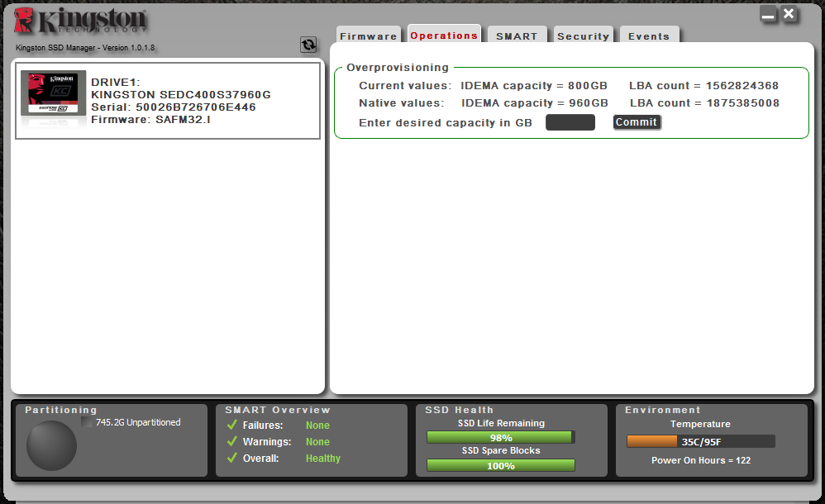The image size is (825, 504).
Task: Click the refresh drive list icon
Action: point(308,45)
